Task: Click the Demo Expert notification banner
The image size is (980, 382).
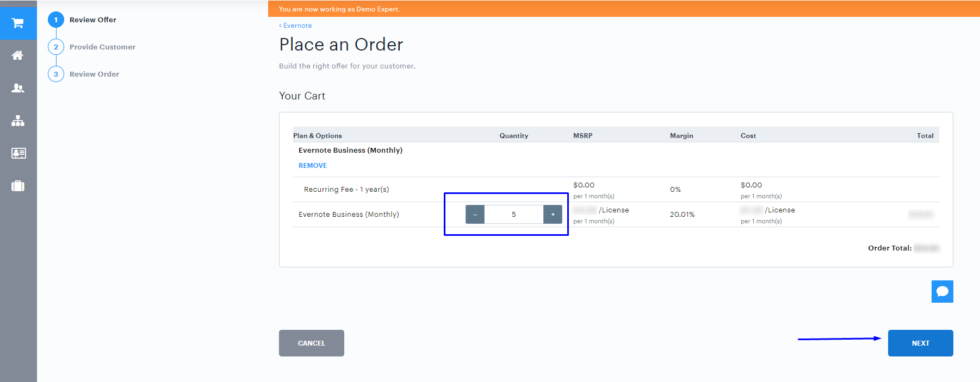Action: [624, 9]
